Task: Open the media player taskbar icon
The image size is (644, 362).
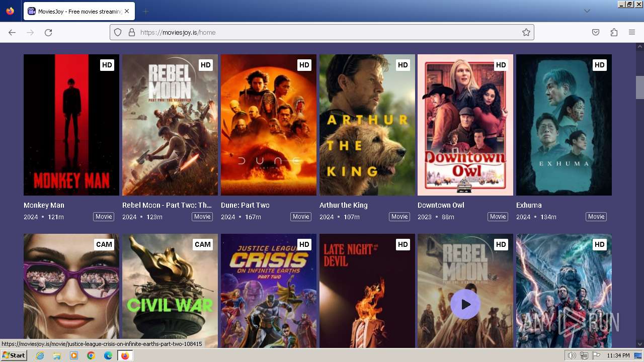Action: coord(74,355)
